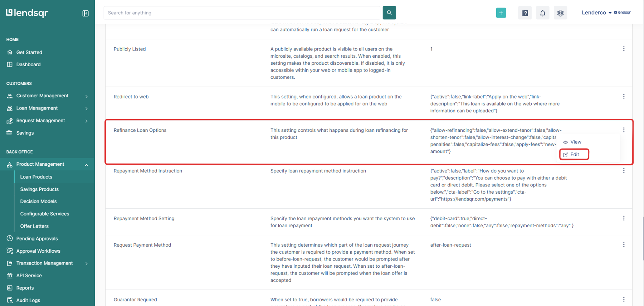This screenshot has height=306, width=644.
Task: Open Savings section link
Action: (x=25, y=133)
